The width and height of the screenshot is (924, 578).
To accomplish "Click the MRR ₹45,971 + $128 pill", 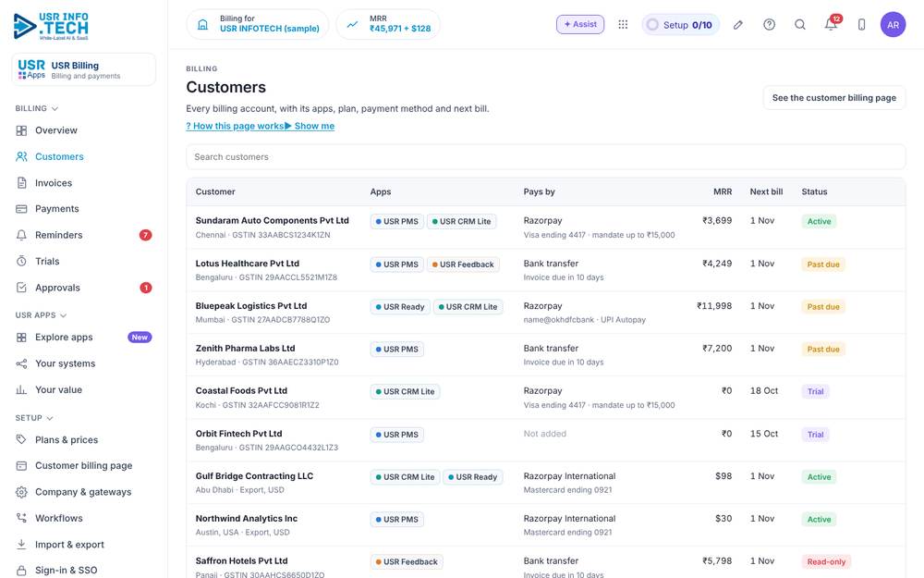I will (x=388, y=24).
